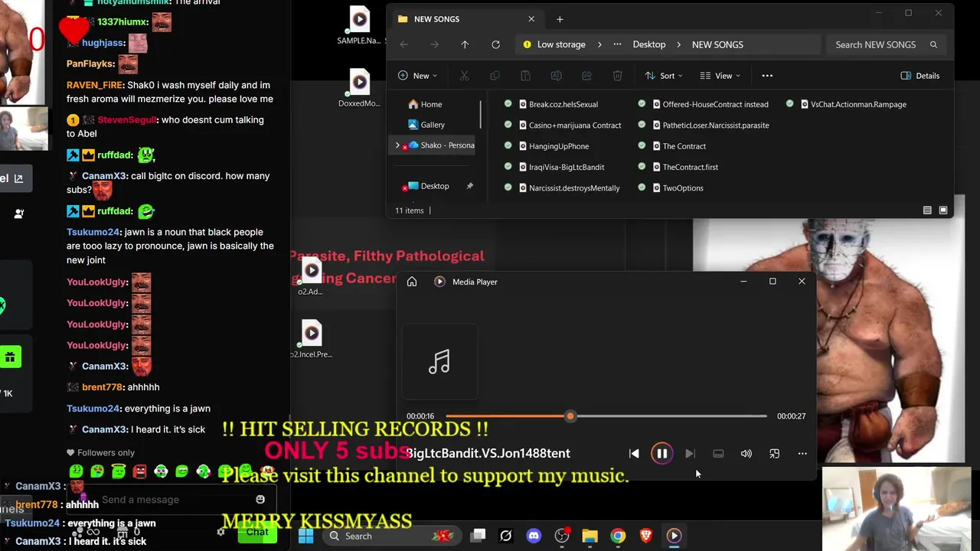
Task: Open Google Chrome from the taskbar
Action: coord(618,536)
